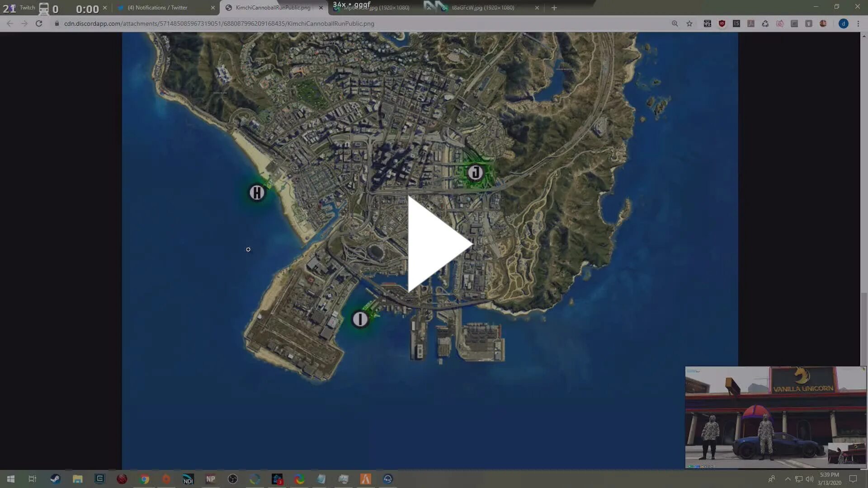The height and width of the screenshot is (488, 868).
Task: Click the recycle arrows extension icon
Action: pos(765,23)
